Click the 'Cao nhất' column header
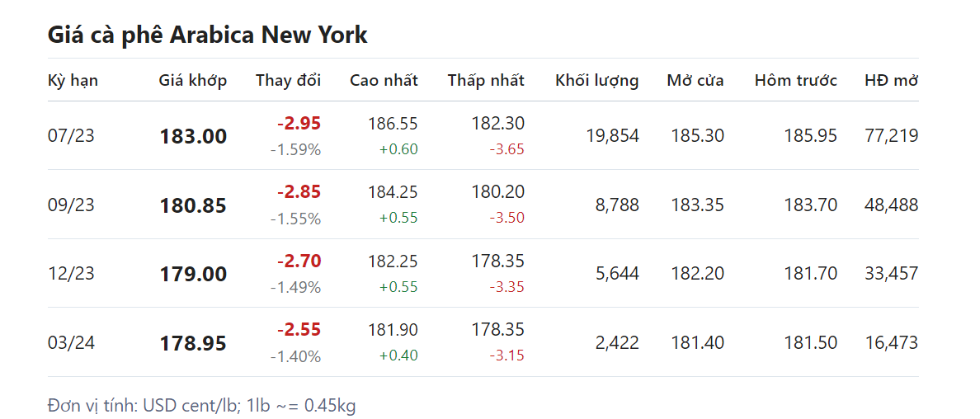980x419 pixels. pyautogui.click(x=384, y=80)
